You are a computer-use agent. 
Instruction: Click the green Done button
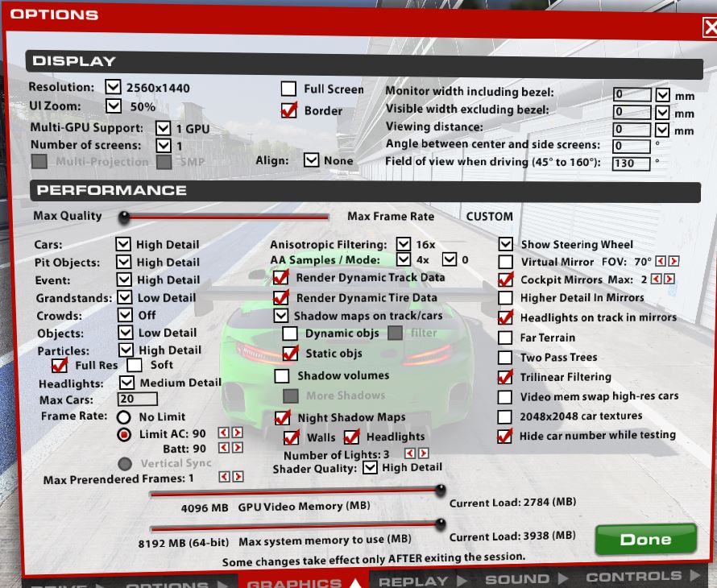[x=645, y=540]
